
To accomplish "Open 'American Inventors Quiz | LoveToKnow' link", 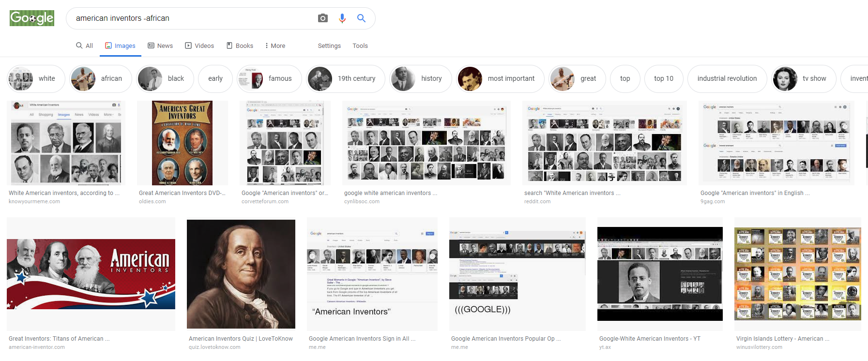I will point(241,339).
